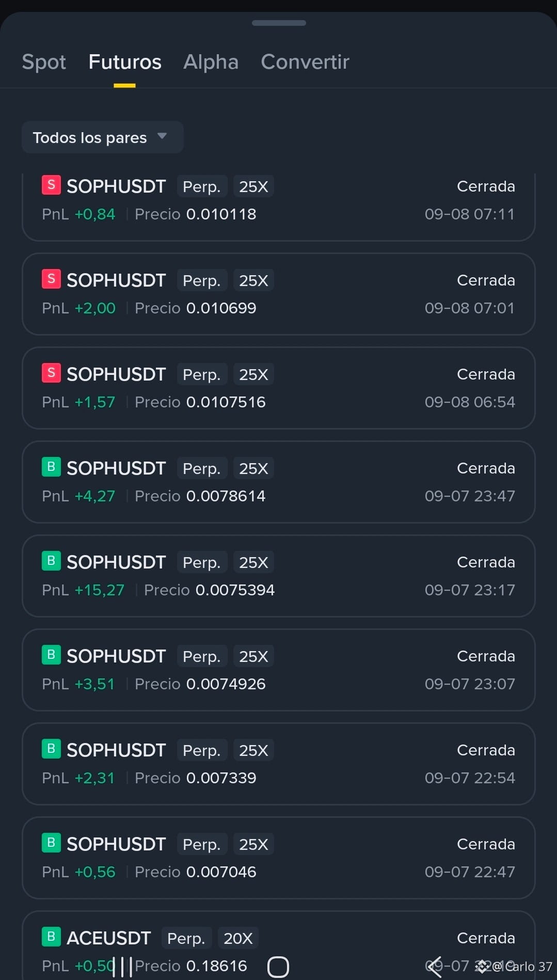Tap green B badge on 09-07 22:47 order
Screen dimensions: 557x980
[x=51, y=843]
